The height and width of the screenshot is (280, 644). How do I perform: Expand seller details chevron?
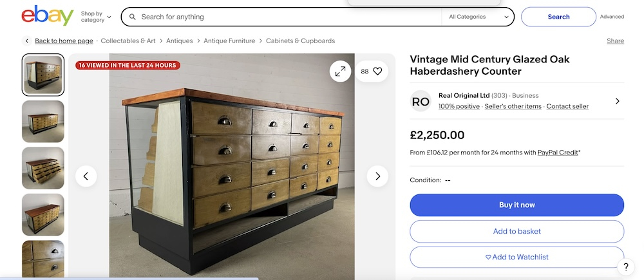(x=617, y=101)
